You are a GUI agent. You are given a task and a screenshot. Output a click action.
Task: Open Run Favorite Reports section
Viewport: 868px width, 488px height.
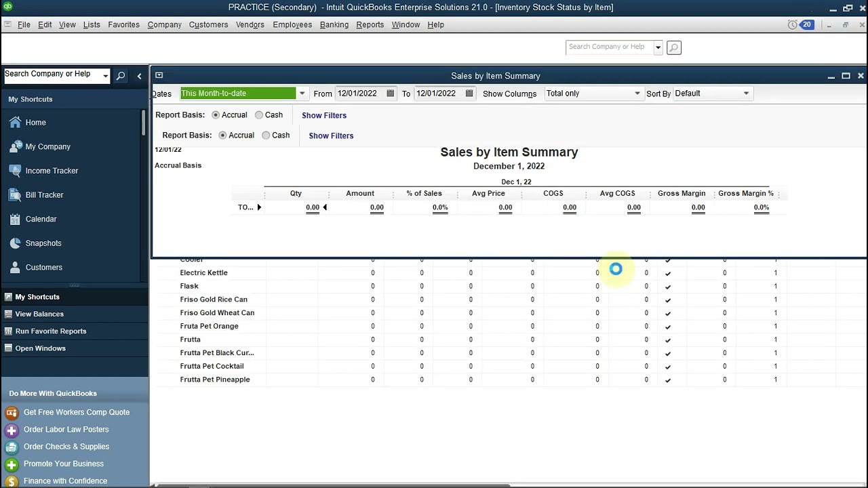click(75, 331)
